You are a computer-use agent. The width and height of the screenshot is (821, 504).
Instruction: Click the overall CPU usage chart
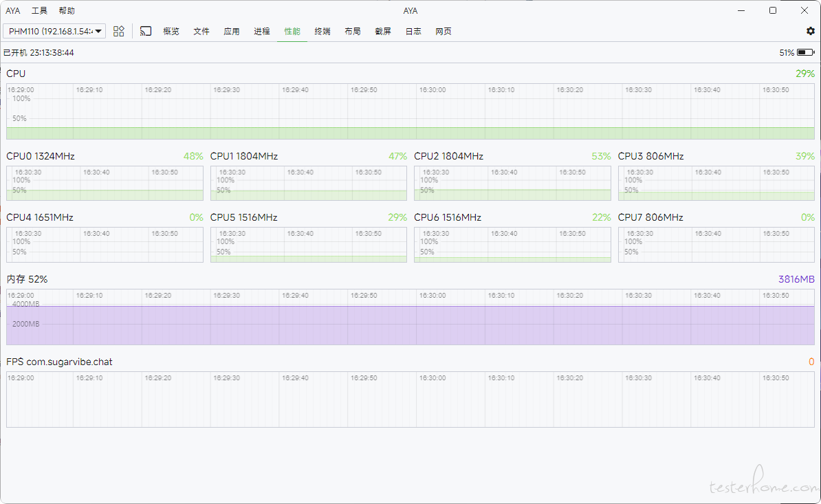[410, 111]
